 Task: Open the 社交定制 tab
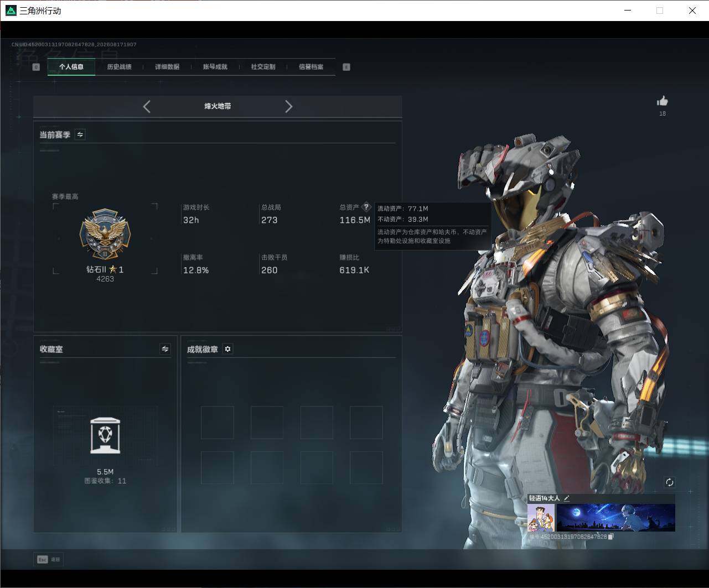tap(263, 67)
